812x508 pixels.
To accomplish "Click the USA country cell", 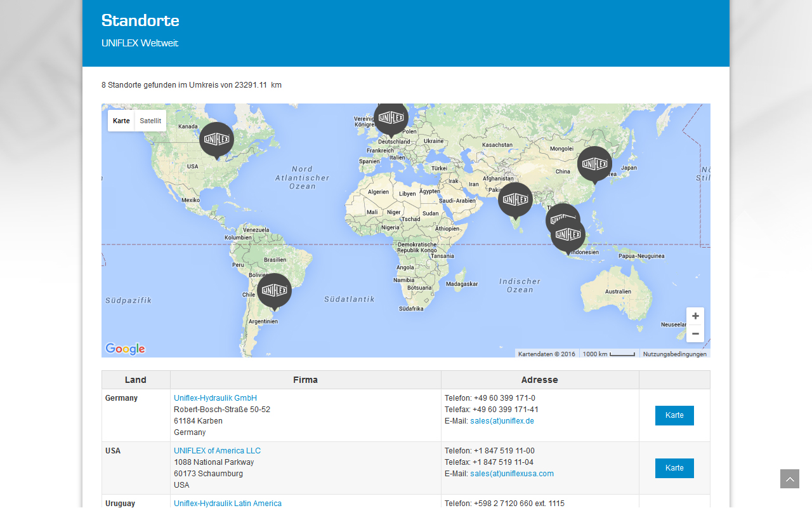I will click(x=136, y=468).
